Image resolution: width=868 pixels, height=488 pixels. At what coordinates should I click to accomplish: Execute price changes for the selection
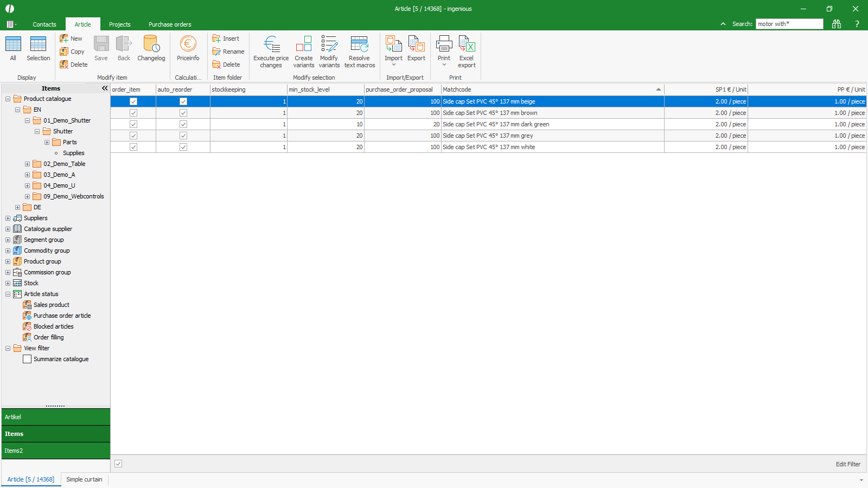point(270,51)
